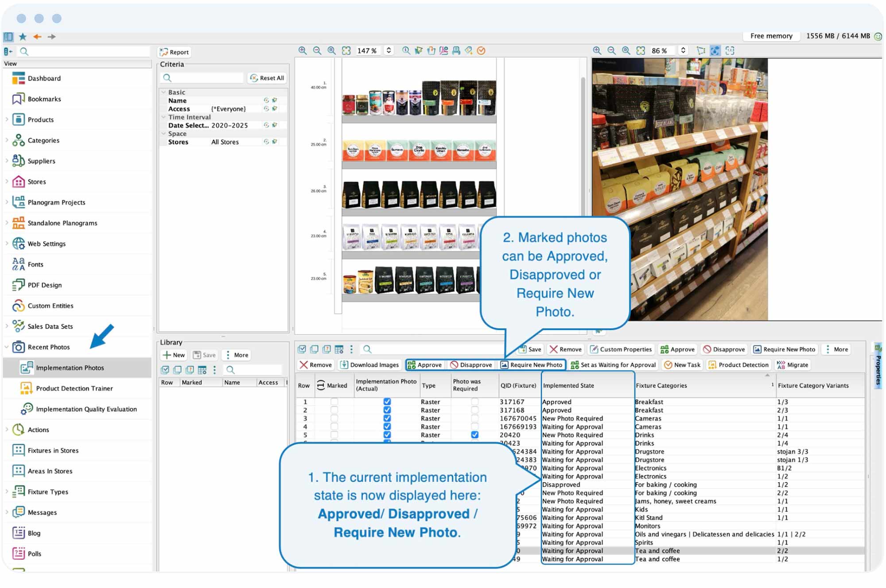
Task: Expand the Categories tree node
Action: [7, 140]
